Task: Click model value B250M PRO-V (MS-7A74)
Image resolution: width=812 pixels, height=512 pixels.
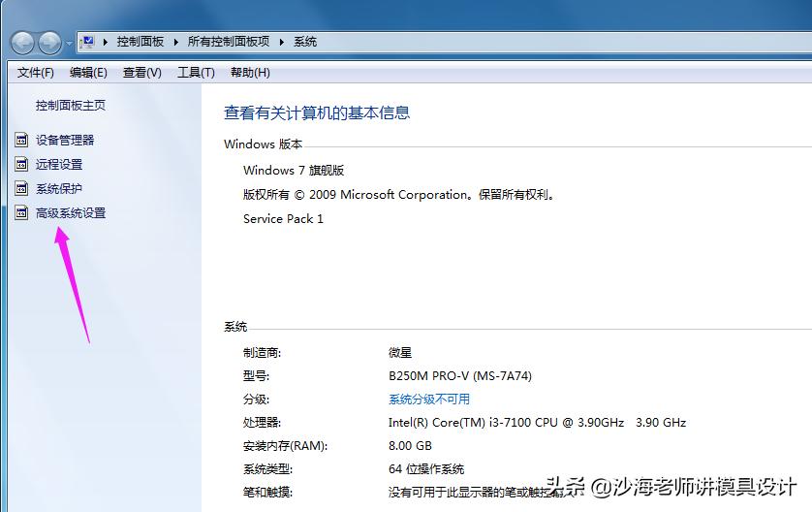Action: (460, 375)
